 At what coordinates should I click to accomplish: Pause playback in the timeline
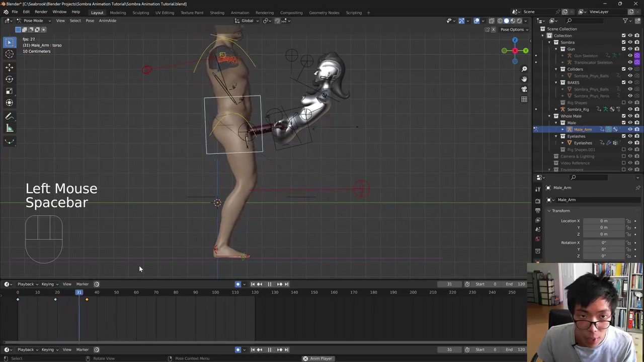point(269,284)
